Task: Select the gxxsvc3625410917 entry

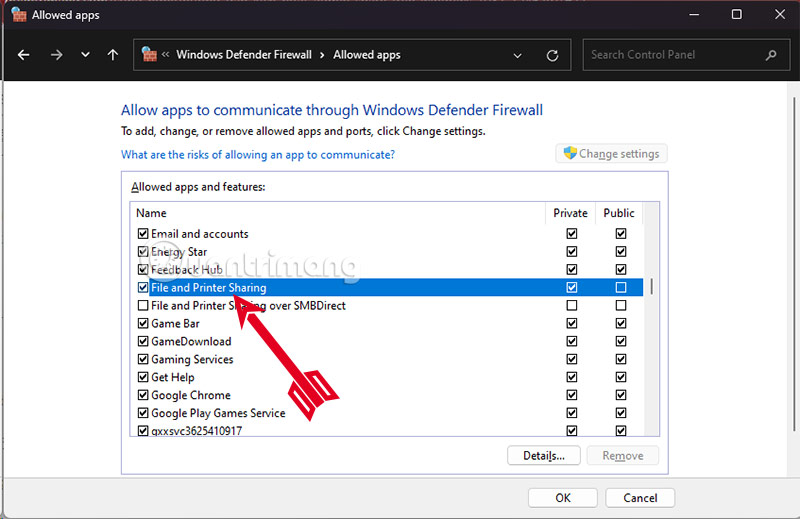Action: [196, 431]
